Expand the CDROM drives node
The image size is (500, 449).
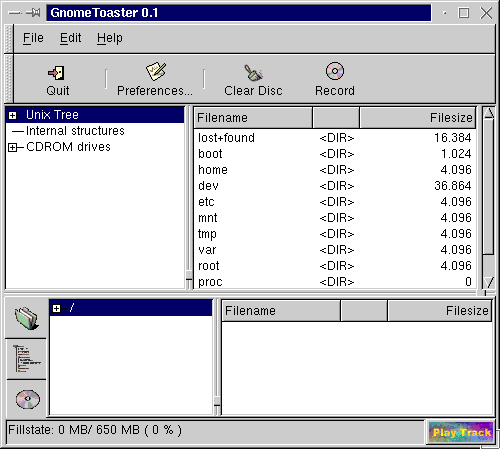pos(13,147)
